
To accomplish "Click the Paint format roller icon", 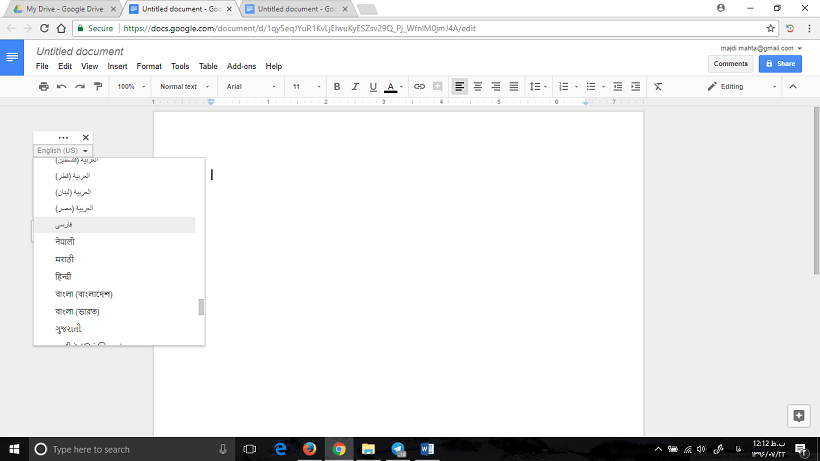I will pyautogui.click(x=97, y=87).
